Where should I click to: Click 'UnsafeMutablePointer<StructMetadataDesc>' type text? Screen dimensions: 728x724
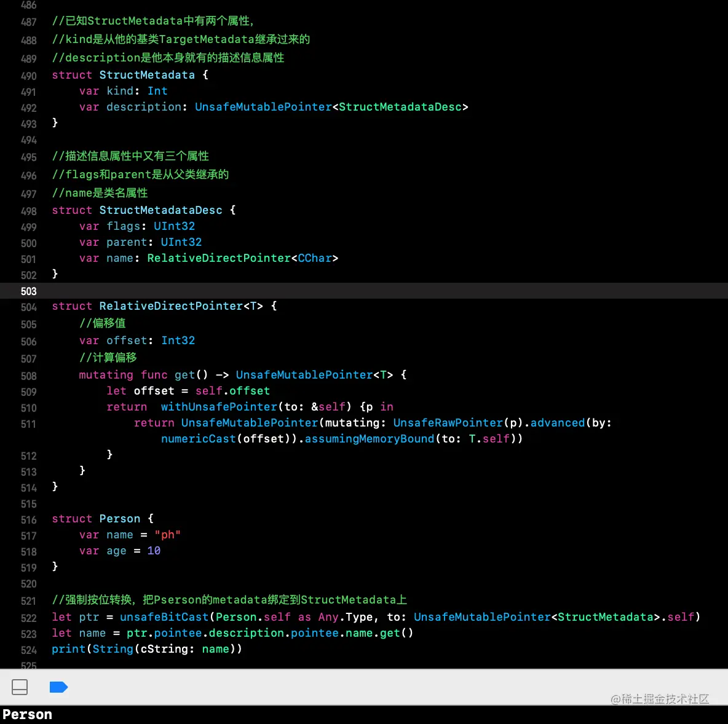pyautogui.click(x=331, y=107)
